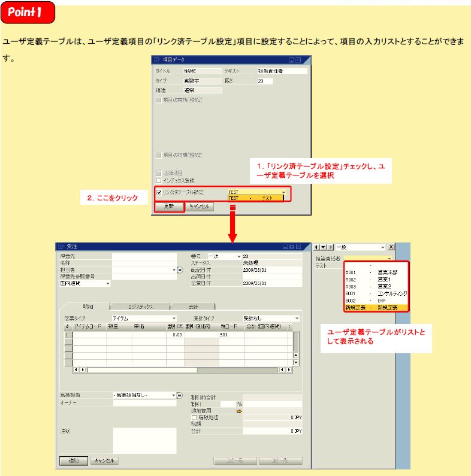Switch to ロジスティクス tab
The height and width of the screenshot is (476, 471).
140,307
